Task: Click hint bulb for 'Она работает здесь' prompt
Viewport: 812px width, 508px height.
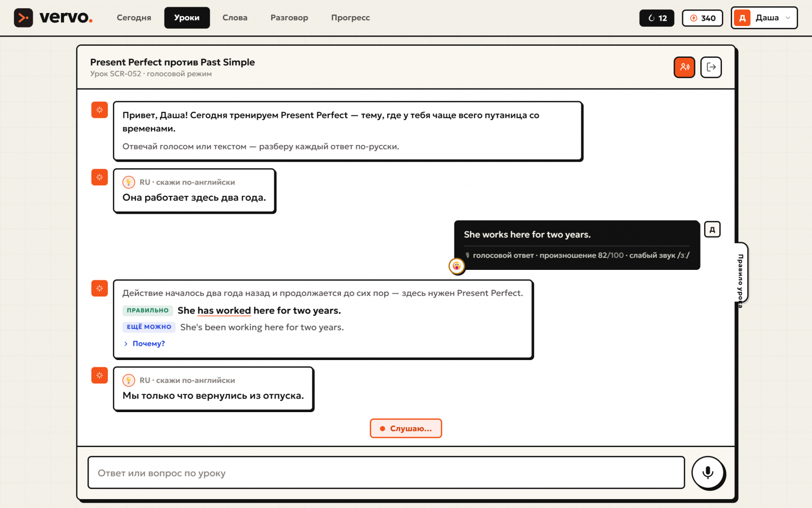Action: pyautogui.click(x=129, y=182)
